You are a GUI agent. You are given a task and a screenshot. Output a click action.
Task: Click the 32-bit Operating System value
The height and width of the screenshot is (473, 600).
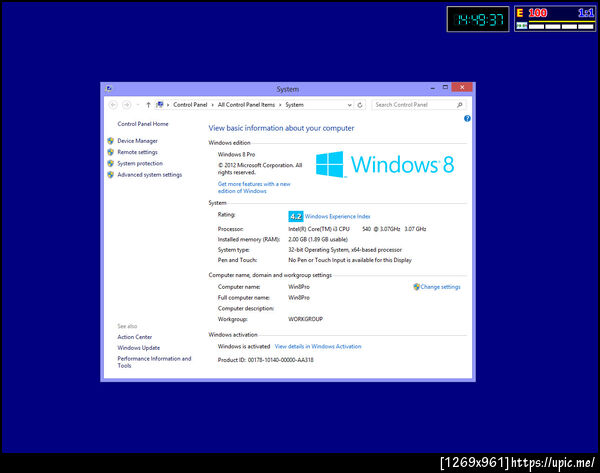pos(345,250)
